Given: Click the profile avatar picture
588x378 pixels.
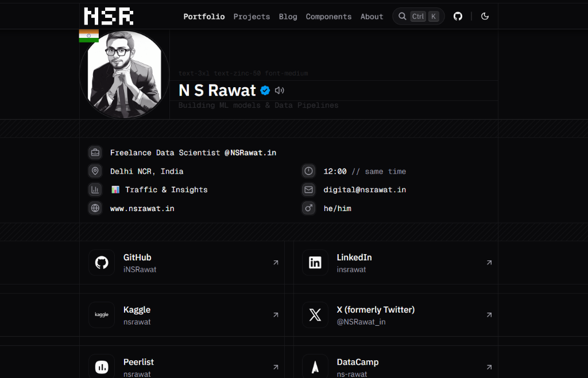Looking at the screenshot, I should click(x=125, y=75).
